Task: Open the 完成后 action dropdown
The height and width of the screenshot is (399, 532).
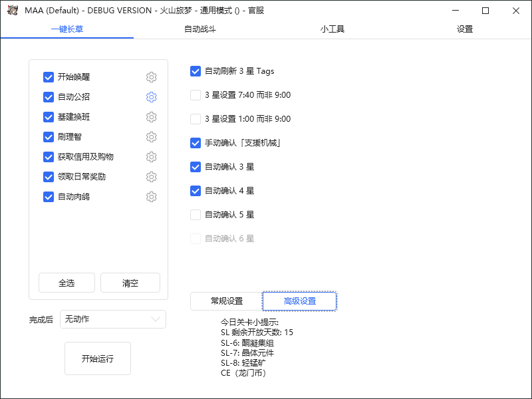Action: [113, 319]
